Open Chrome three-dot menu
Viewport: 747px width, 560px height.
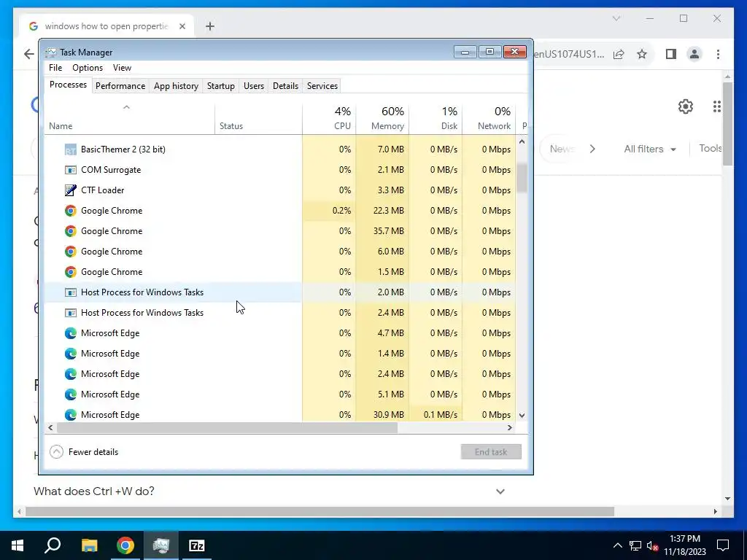718,54
